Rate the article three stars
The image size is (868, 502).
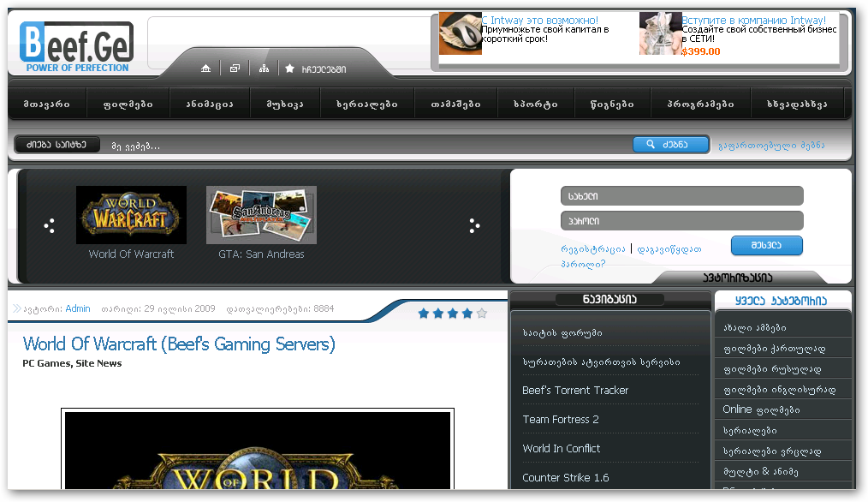coord(452,314)
